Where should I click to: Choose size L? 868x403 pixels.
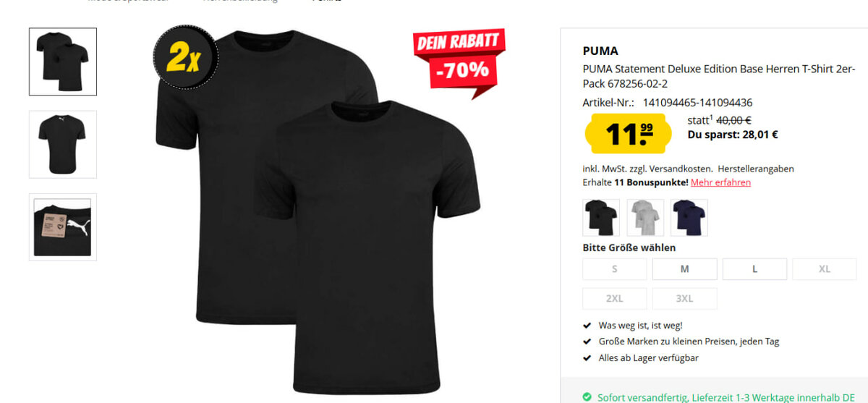(x=754, y=269)
